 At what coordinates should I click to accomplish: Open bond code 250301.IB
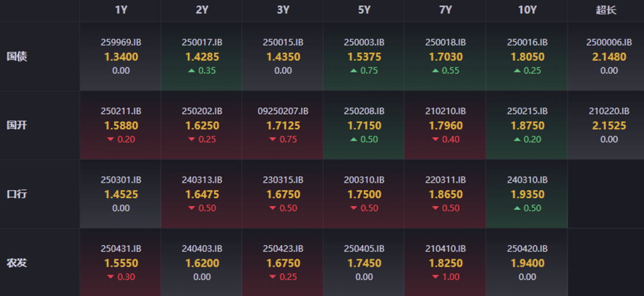[121, 180]
